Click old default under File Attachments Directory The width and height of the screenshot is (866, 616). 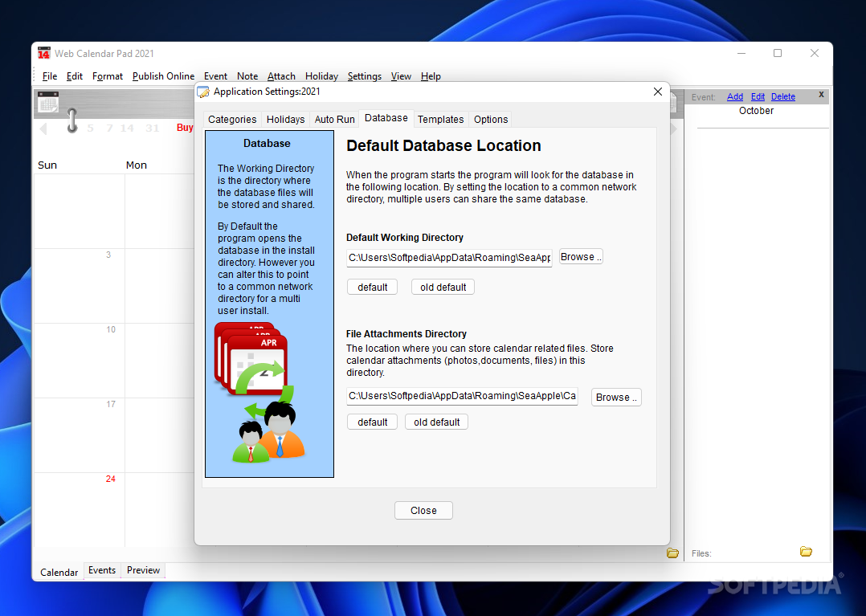pyautogui.click(x=436, y=422)
